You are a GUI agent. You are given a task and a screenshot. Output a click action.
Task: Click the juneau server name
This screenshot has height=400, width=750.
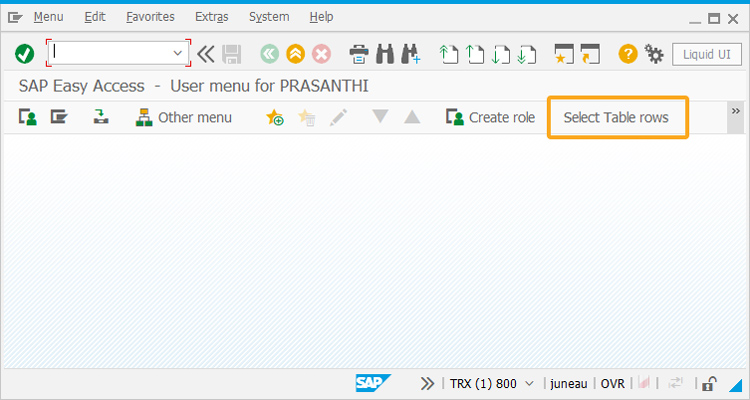(x=569, y=383)
